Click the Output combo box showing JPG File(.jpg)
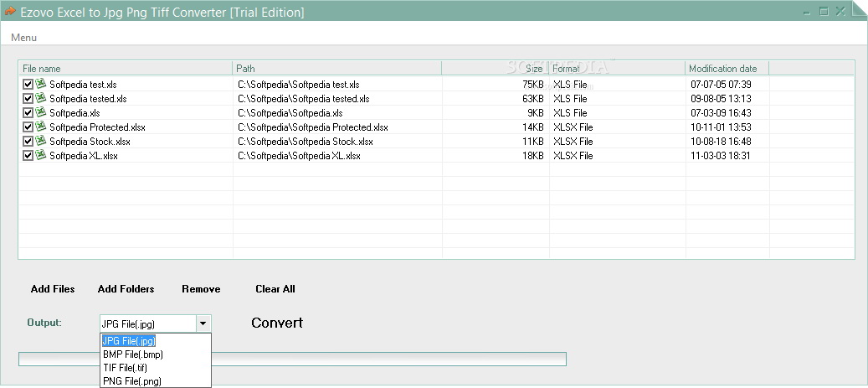This screenshot has width=868, height=388. point(155,323)
